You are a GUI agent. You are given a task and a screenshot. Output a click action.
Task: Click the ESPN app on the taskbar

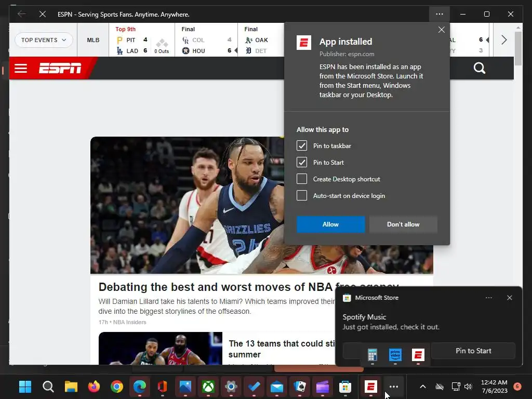point(370,387)
